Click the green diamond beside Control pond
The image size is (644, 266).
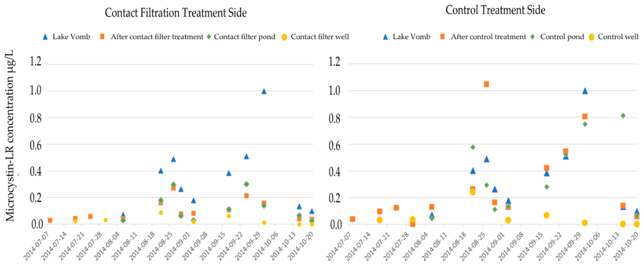click(x=533, y=37)
